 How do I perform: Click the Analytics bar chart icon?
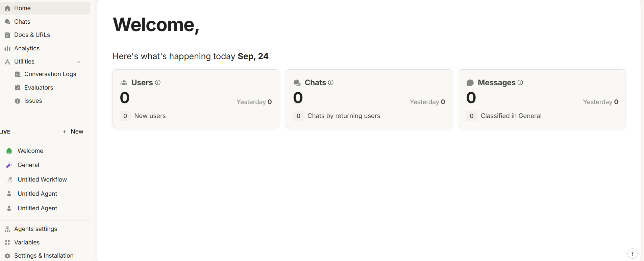tap(7, 48)
